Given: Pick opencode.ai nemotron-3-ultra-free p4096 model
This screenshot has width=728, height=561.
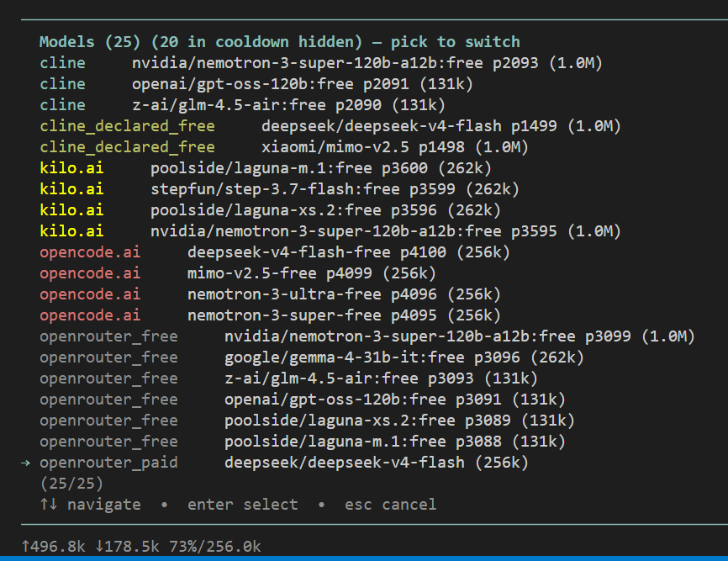Looking at the screenshot, I should pyautogui.click(x=270, y=294).
